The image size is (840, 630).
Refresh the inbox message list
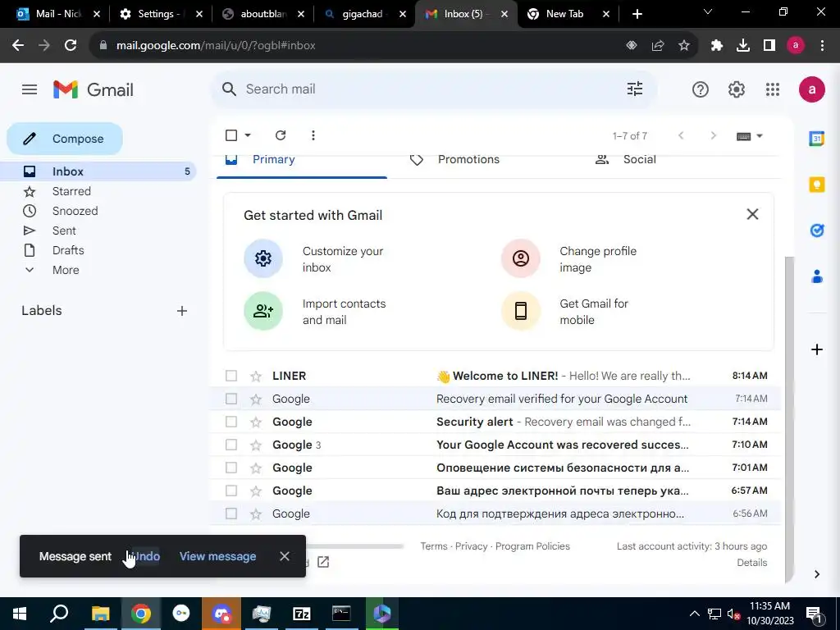pyautogui.click(x=281, y=135)
